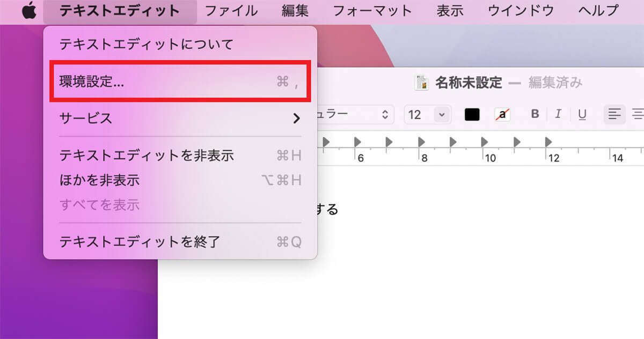Toggle underline formatting
644x339 pixels.
tap(582, 114)
